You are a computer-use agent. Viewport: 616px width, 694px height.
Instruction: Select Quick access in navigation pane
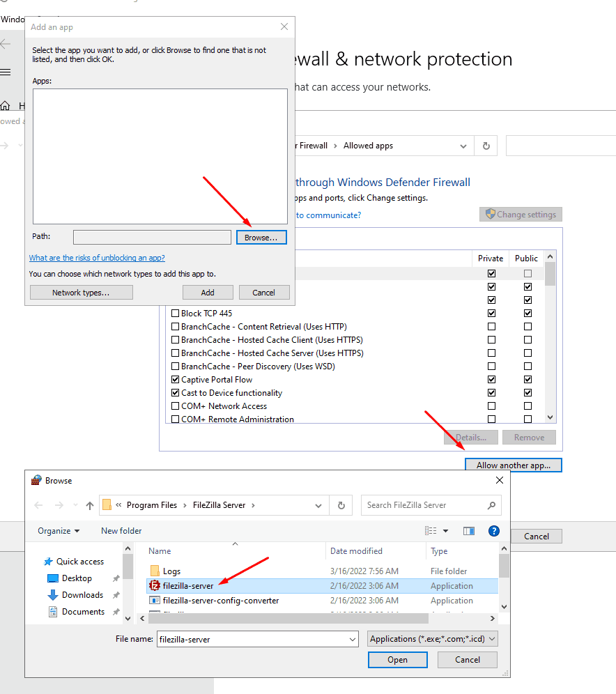click(75, 562)
